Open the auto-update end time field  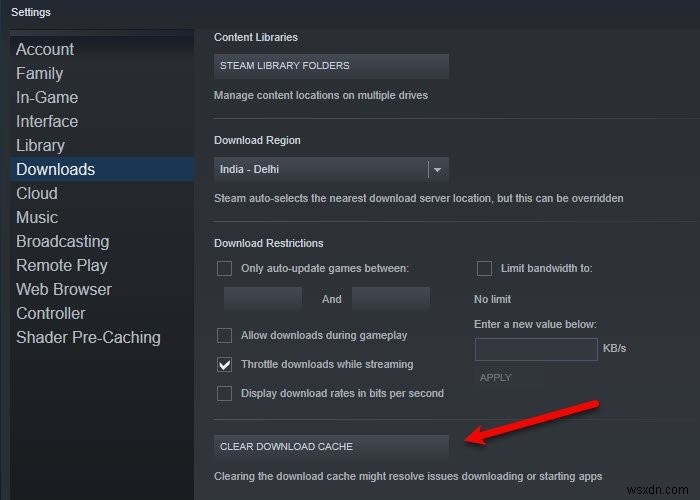(391, 299)
